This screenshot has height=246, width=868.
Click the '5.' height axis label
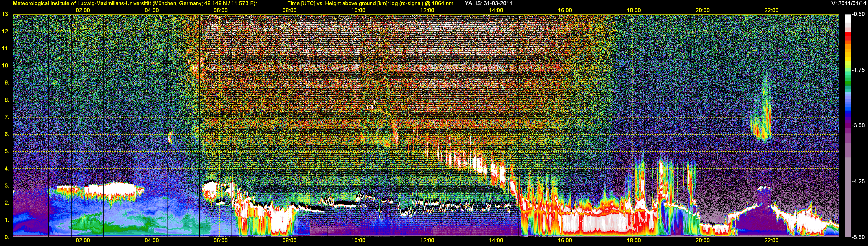point(7,151)
